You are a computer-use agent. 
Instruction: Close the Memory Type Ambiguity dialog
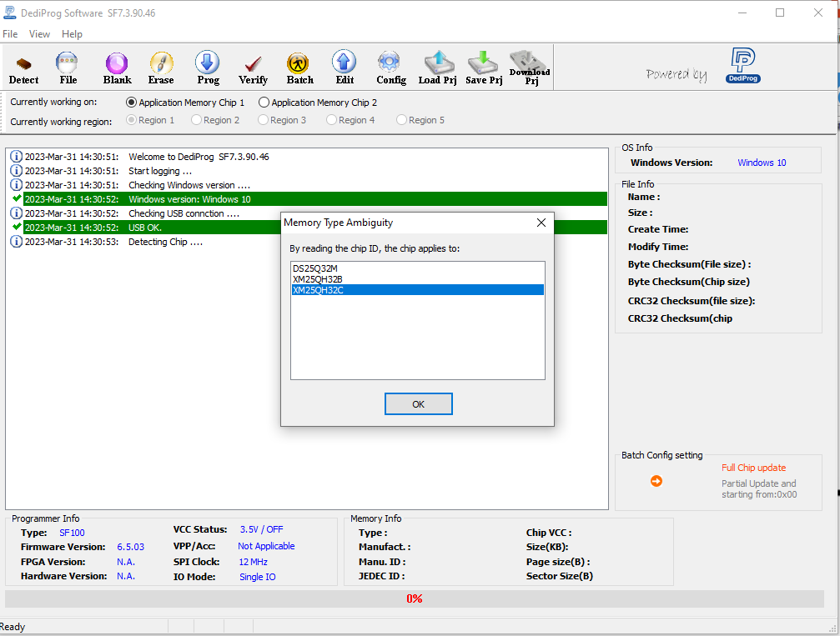click(x=541, y=223)
